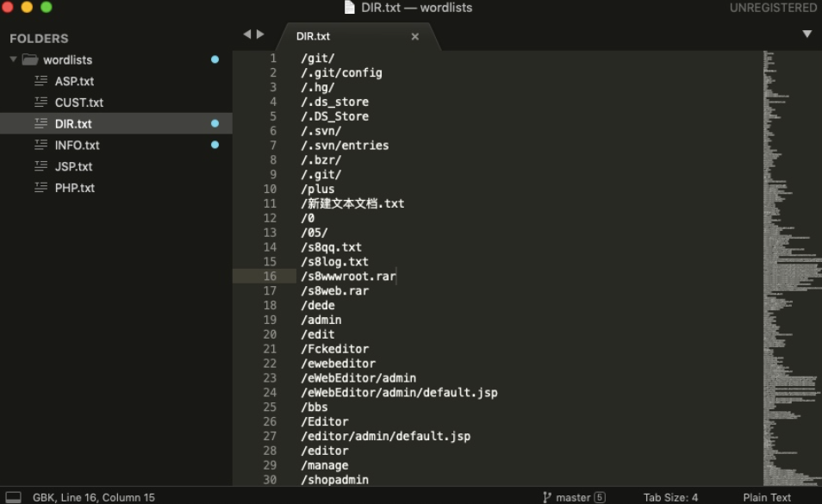This screenshot has width=822, height=504.
Task: Toggle the side bar icon in status bar
Action: (14, 497)
